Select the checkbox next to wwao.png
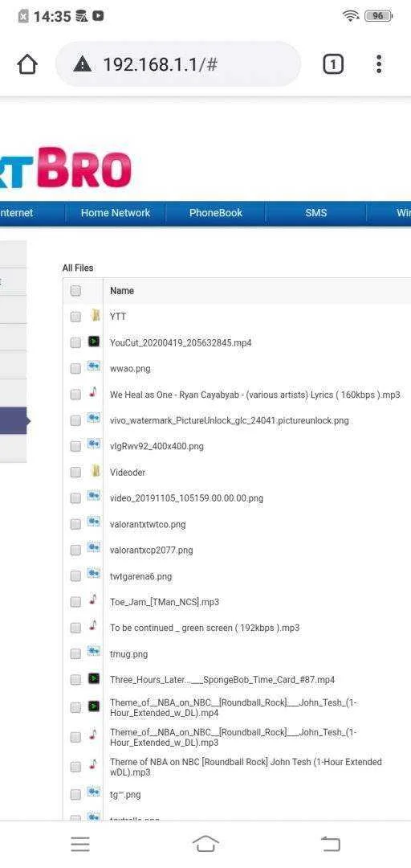The image size is (411, 868). [75, 369]
